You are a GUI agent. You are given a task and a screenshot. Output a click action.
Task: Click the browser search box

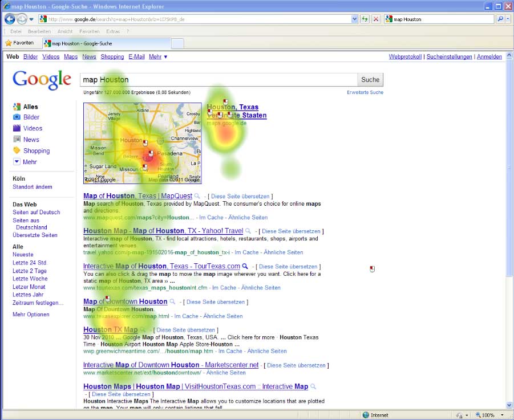point(439,19)
